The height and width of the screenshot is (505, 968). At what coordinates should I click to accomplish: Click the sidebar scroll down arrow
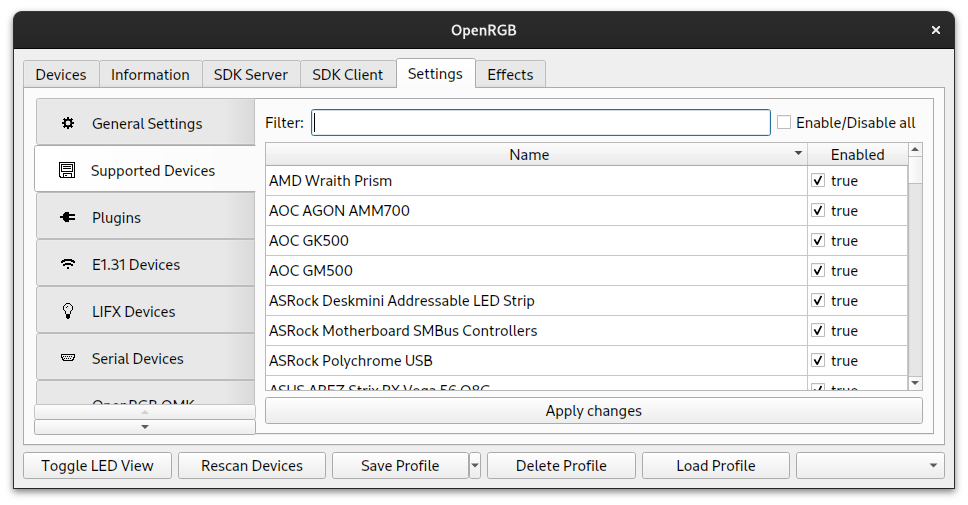[145, 427]
